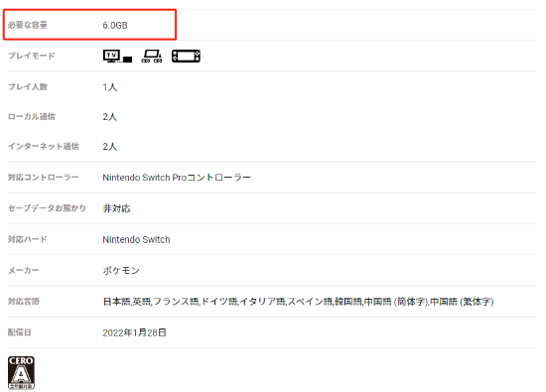Click the 配信日 label
This screenshot has width=546, height=392.
pyautogui.click(x=20, y=332)
